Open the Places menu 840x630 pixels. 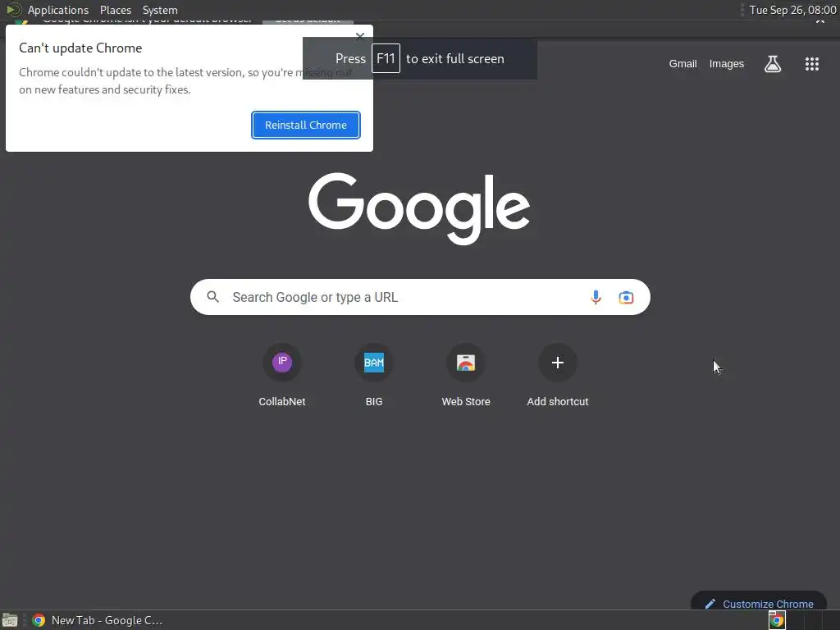click(x=115, y=10)
